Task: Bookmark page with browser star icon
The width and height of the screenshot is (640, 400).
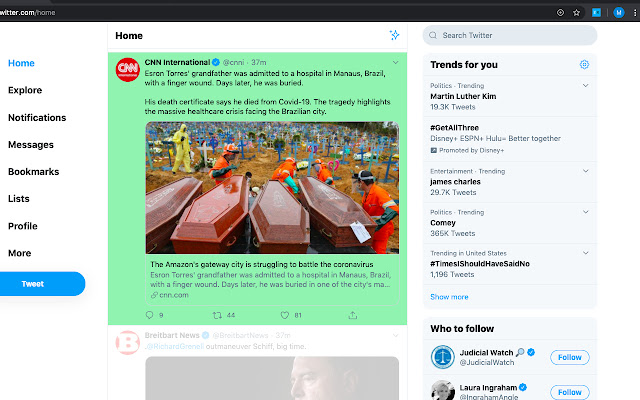Action: 576,13
